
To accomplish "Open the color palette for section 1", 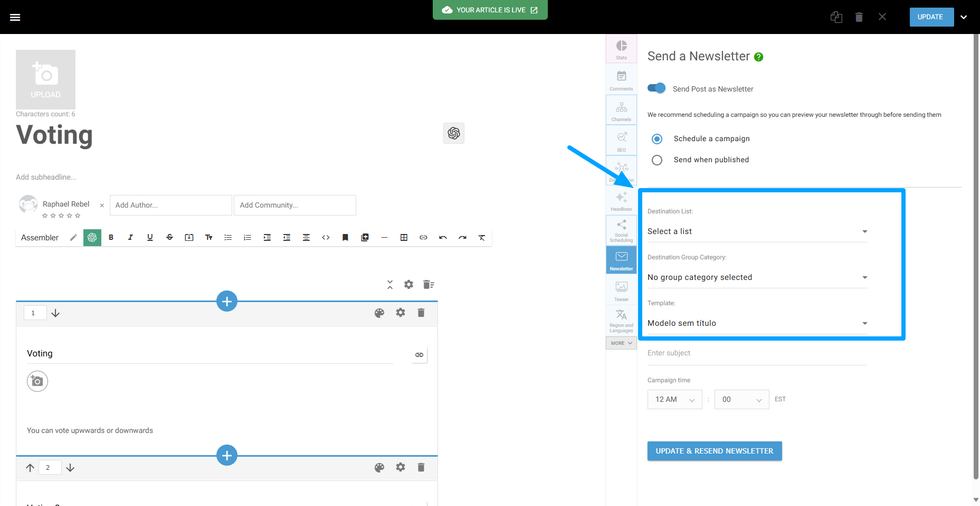I will point(379,313).
